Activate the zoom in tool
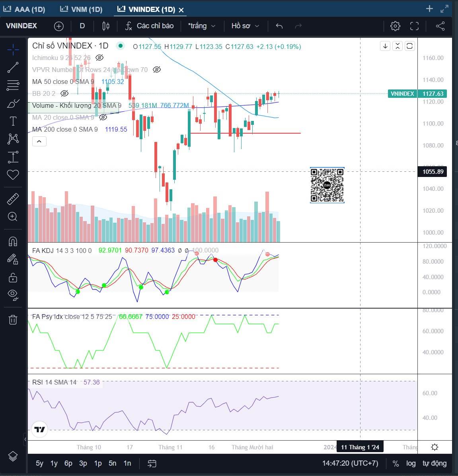The width and height of the screenshot is (458, 476). (13, 217)
